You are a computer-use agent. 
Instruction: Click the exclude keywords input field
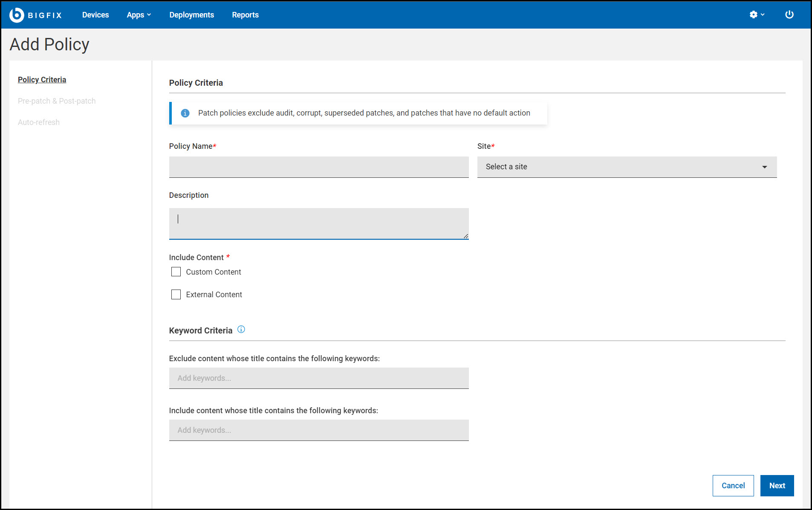tap(318, 378)
